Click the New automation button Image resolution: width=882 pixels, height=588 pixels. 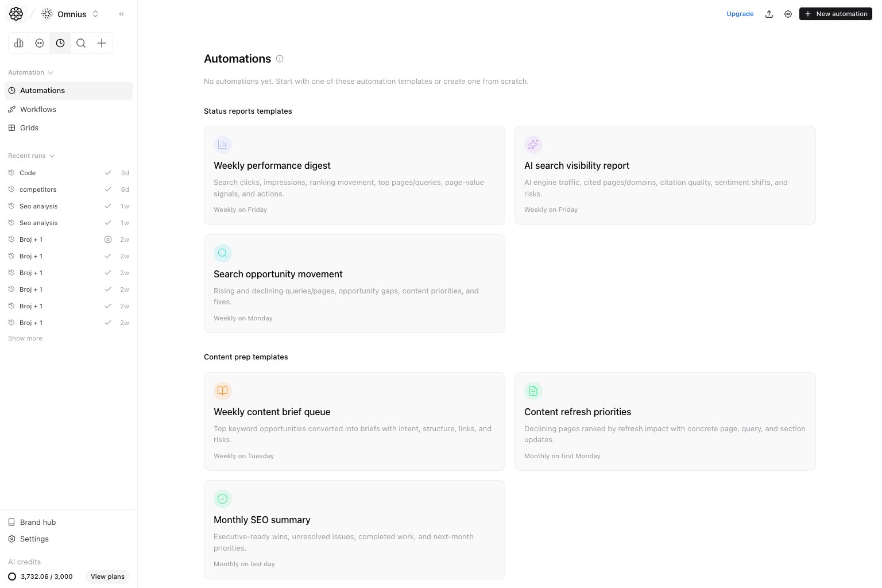[x=835, y=14]
